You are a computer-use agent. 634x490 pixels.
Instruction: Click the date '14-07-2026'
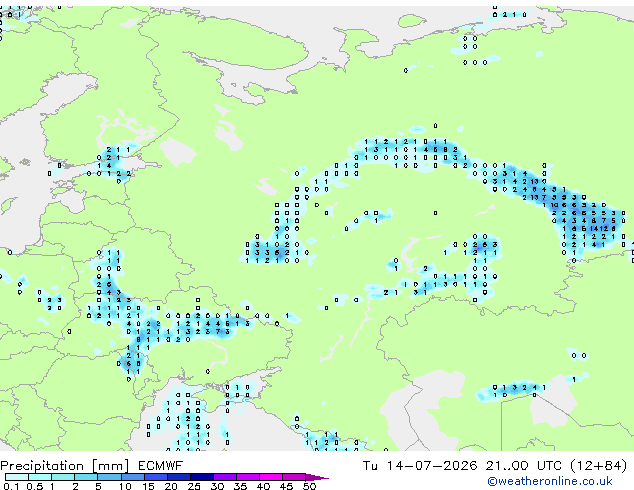pyautogui.click(x=432, y=466)
